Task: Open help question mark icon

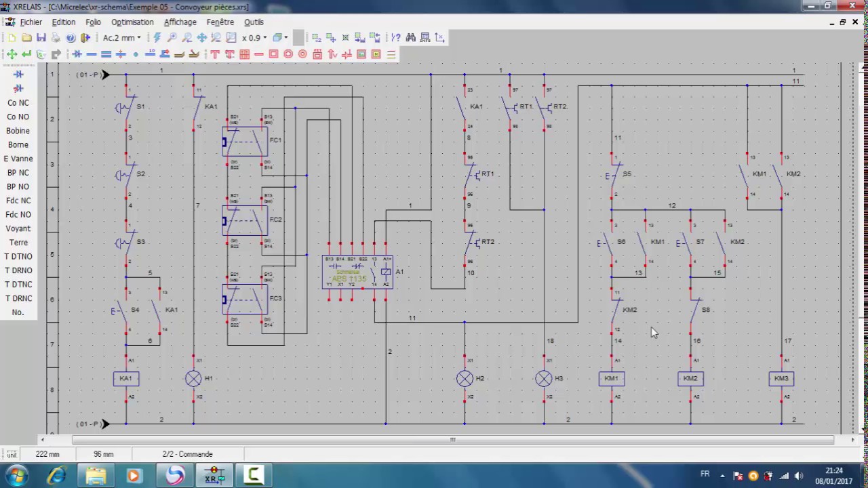Action: tap(71, 38)
